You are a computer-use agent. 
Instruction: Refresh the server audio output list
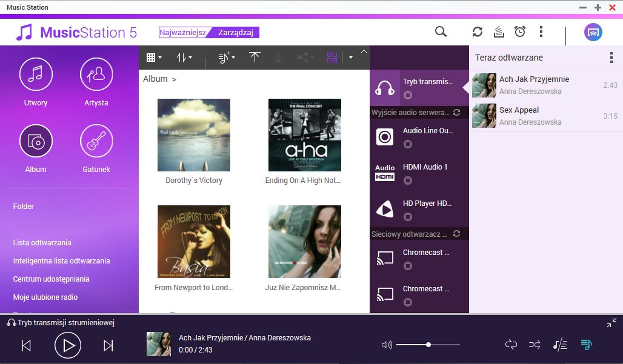(456, 112)
